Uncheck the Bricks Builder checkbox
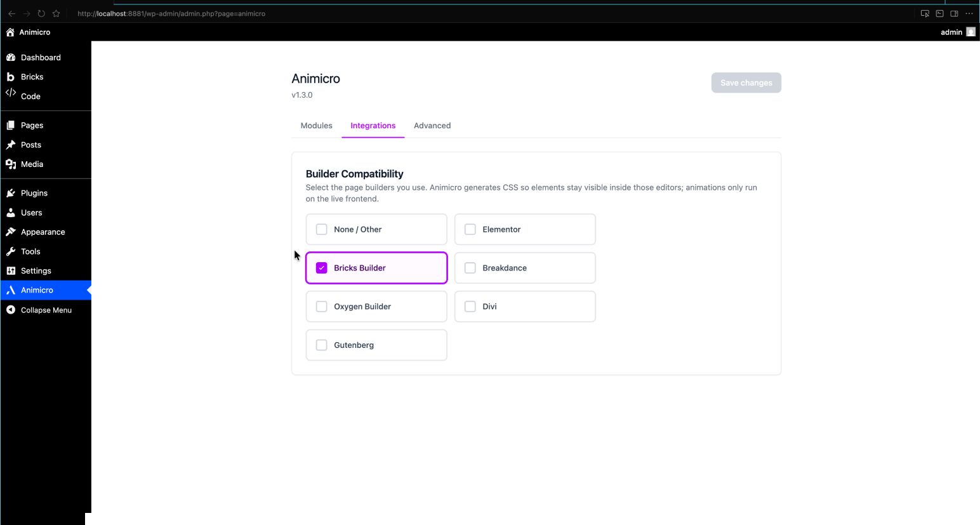 click(322, 268)
